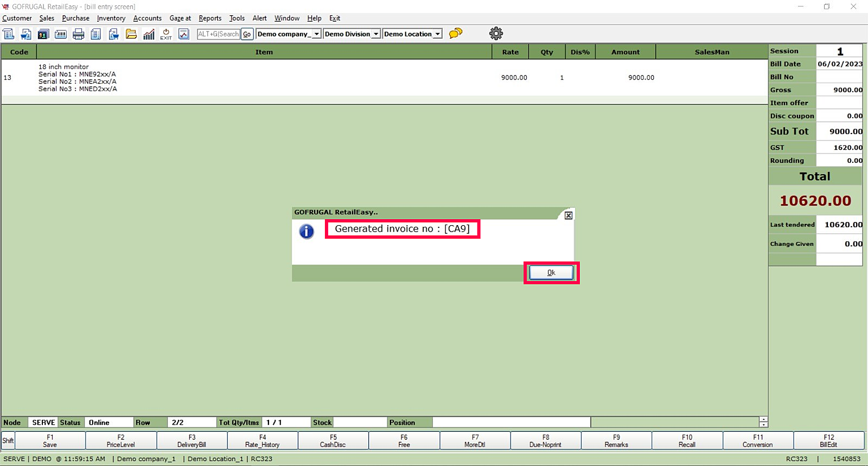
Task: Click the F7 MoreDtl button
Action: [475, 441]
